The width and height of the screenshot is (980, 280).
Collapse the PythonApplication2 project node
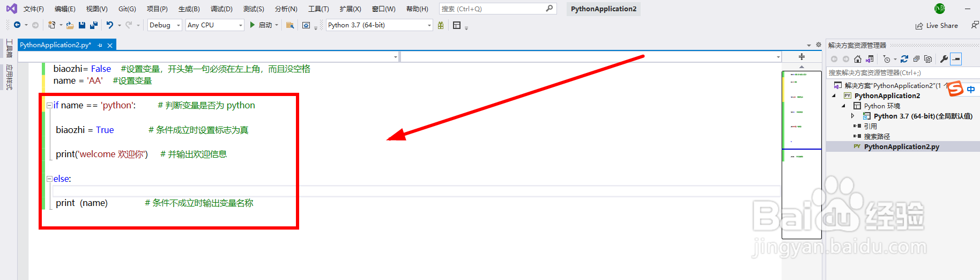tap(834, 95)
